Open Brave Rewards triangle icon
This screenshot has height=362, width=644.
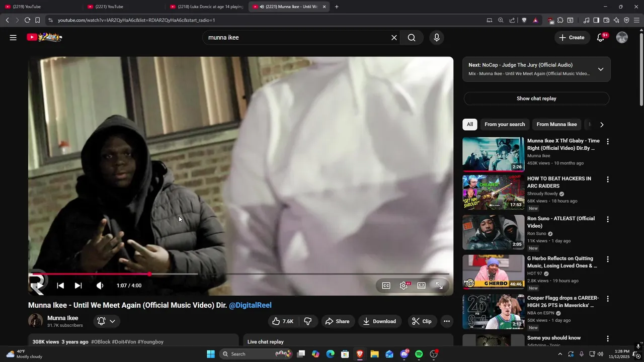[x=535, y=20]
